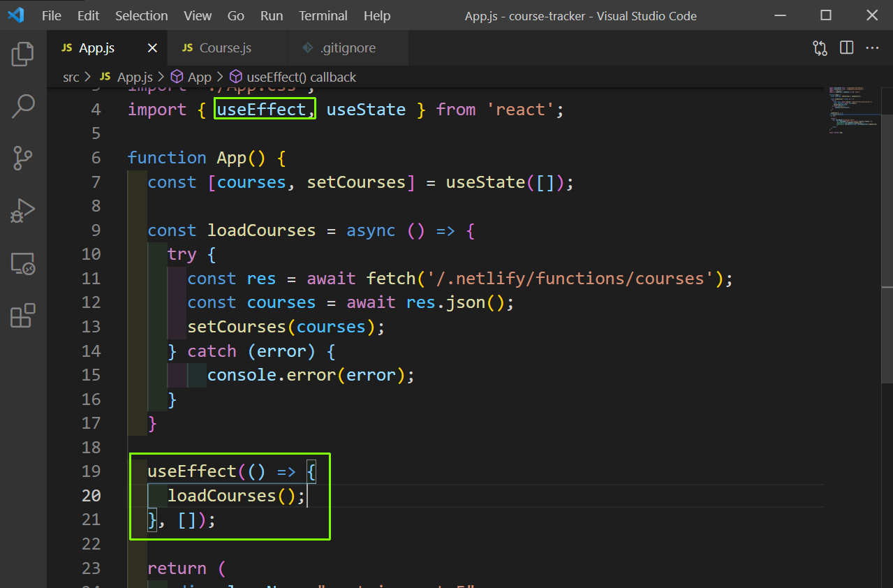The width and height of the screenshot is (893, 588).
Task: Open the Help menu
Action: point(377,15)
